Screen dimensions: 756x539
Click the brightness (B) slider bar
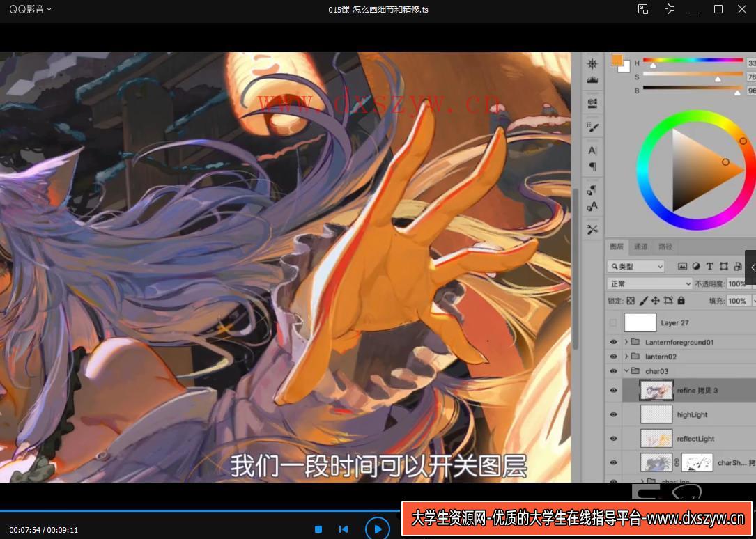(693, 88)
